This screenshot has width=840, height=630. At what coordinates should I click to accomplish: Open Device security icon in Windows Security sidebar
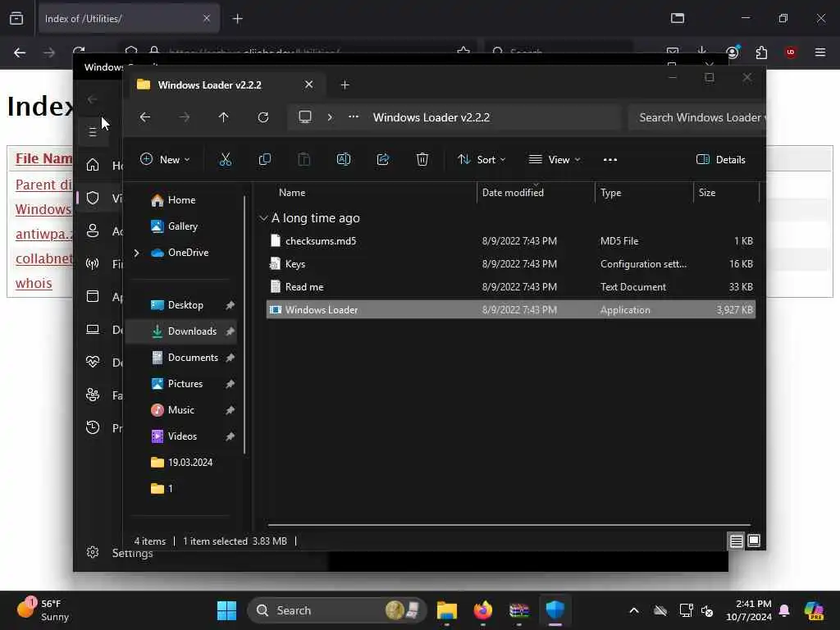click(x=93, y=330)
